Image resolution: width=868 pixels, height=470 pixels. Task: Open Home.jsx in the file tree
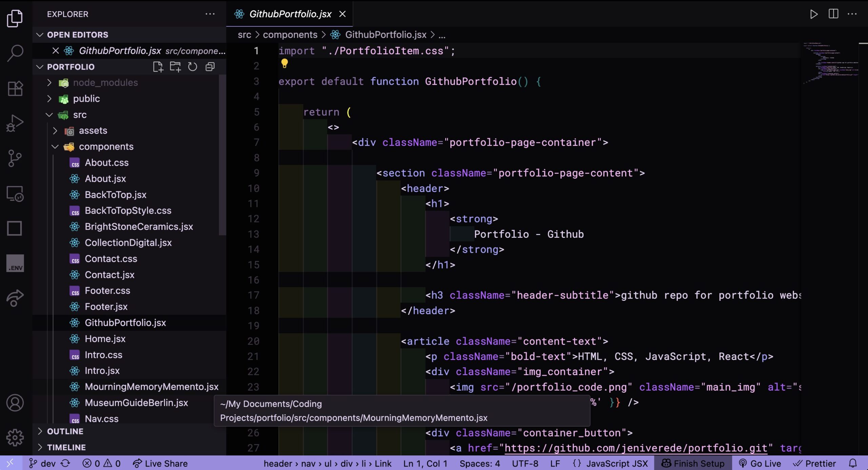click(x=105, y=339)
